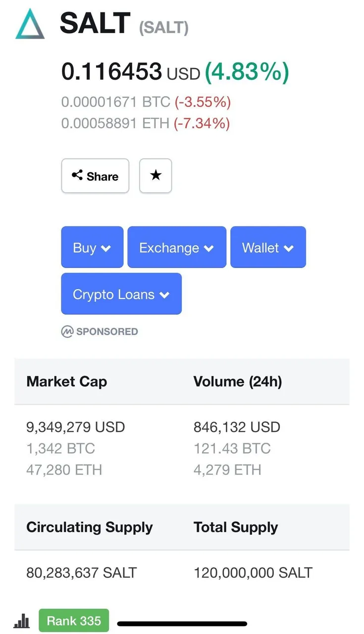Tap the SALT triangle logo
Viewport: 364px width, 634px height.
[x=30, y=24]
